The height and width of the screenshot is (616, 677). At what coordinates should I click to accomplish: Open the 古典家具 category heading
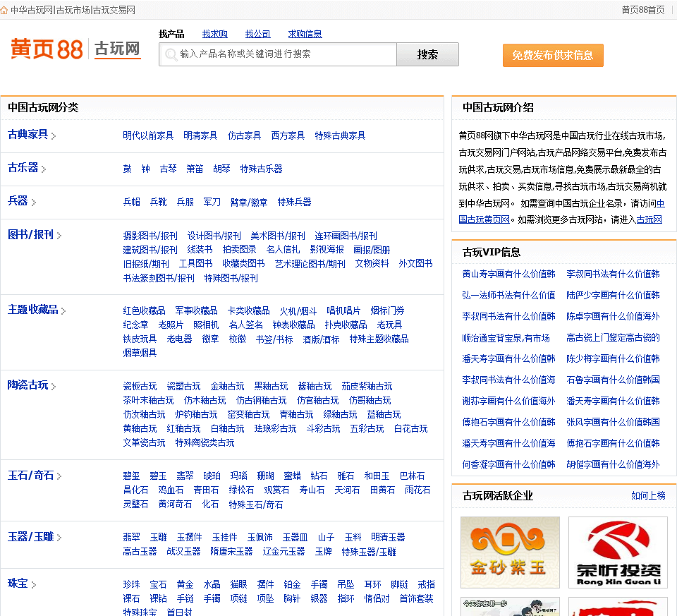pos(28,134)
